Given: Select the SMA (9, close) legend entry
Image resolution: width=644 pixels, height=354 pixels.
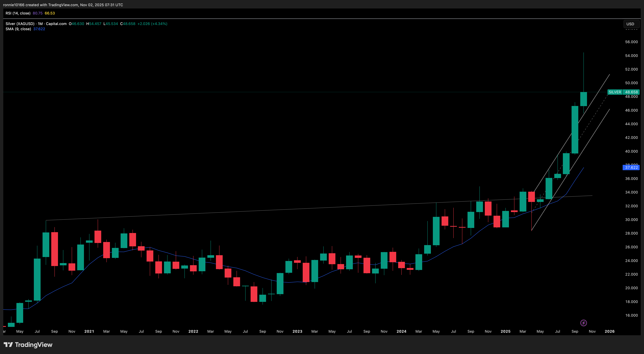Looking at the screenshot, I should pos(19,29).
